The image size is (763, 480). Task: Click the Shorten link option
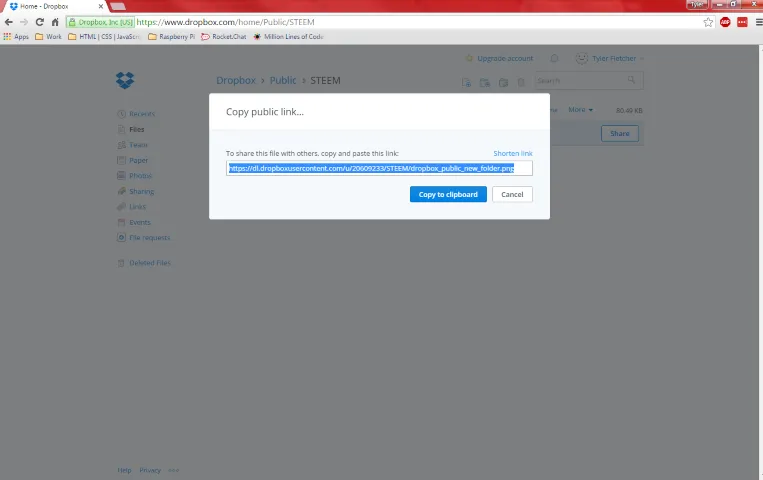pyautogui.click(x=513, y=153)
